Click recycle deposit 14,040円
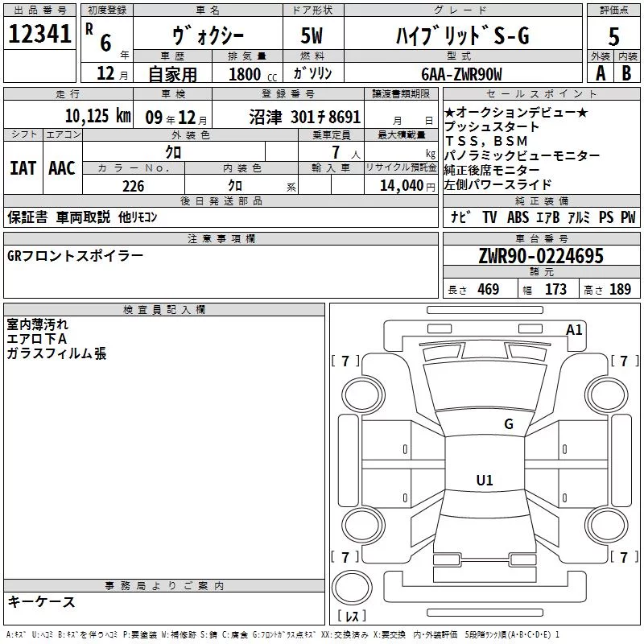This screenshot has width=644, height=644. 407,186
